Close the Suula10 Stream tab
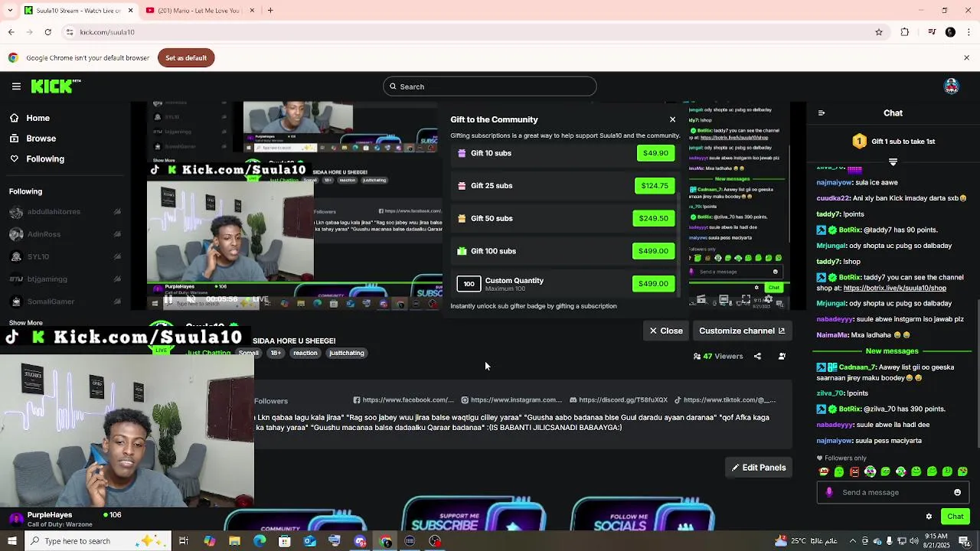The image size is (980, 551). (130, 11)
